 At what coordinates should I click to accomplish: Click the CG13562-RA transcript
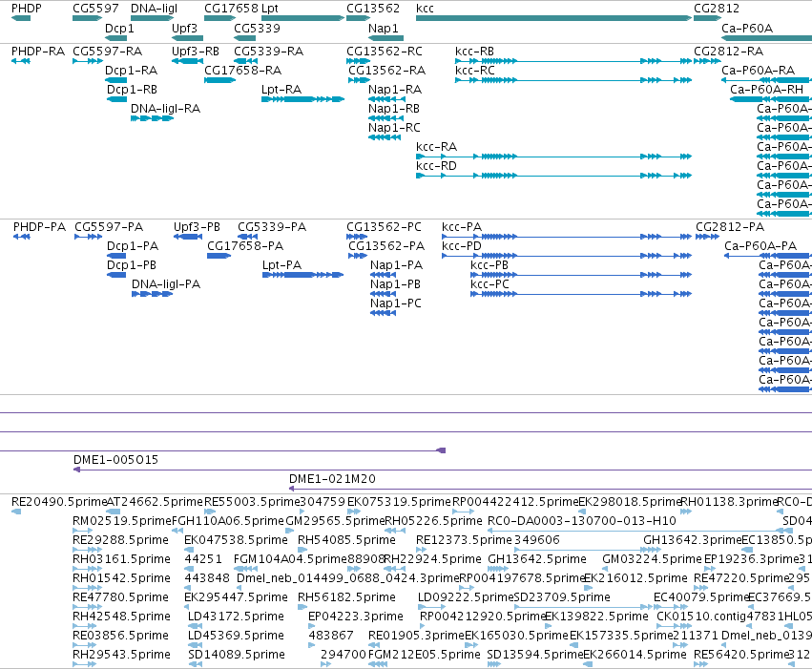359,80
